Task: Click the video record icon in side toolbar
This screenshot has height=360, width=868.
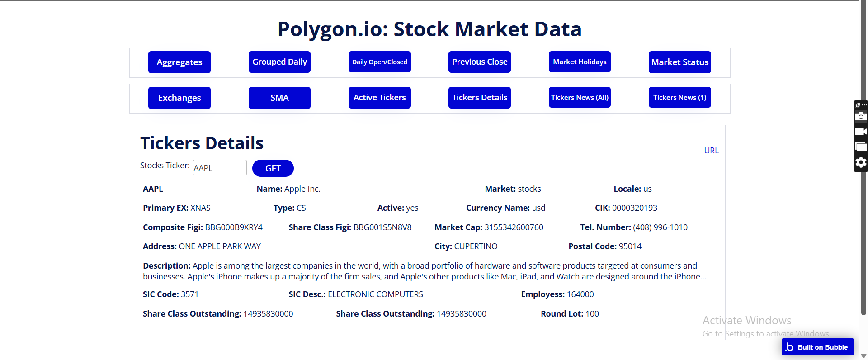Action: tap(861, 132)
